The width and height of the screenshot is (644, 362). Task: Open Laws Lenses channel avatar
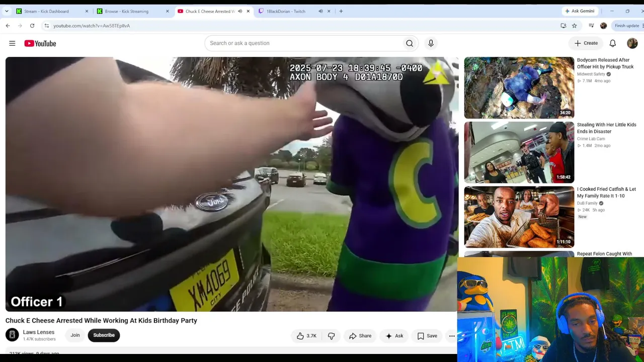click(x=12, y=335)
